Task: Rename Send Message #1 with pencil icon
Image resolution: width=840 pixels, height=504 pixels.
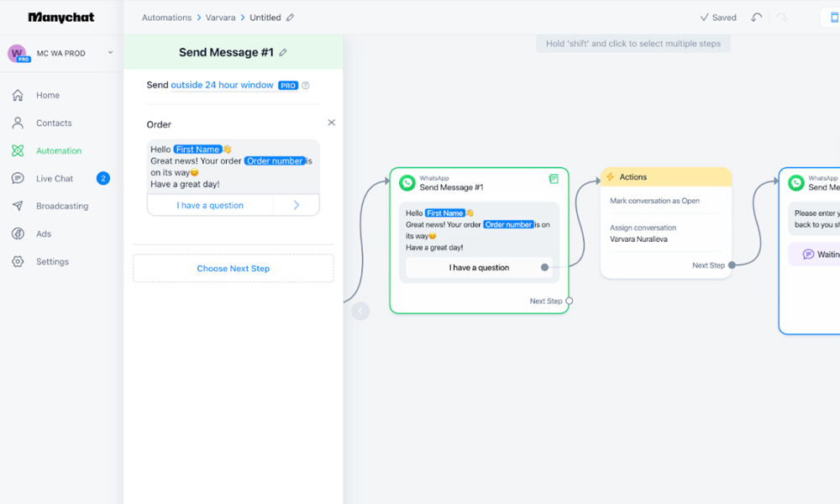Action: tap(283, 52)
